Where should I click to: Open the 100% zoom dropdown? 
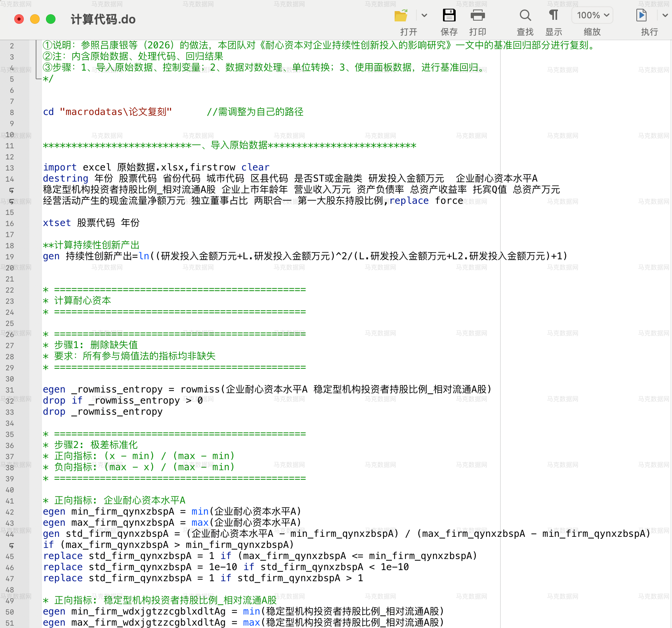(x=592, y=15)
